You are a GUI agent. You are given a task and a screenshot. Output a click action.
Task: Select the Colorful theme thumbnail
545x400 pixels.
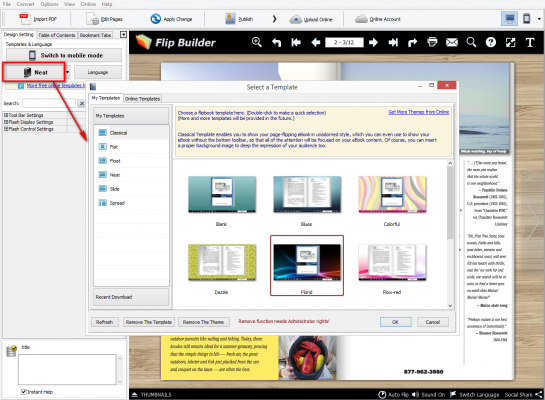click(x=392, y=194)
